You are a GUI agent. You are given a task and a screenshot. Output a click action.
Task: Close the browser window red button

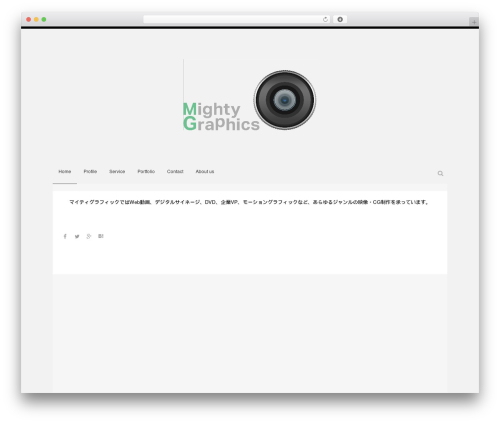[29, 19]
